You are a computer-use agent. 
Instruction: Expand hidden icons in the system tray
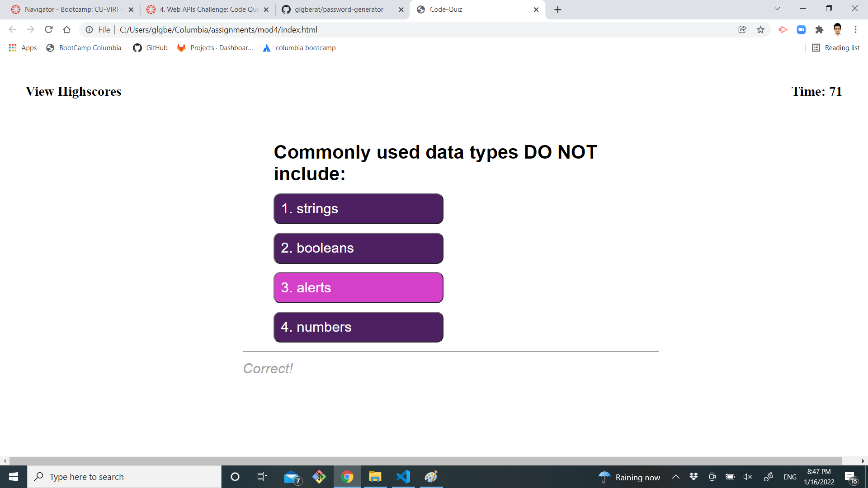(x=676, y=476)
